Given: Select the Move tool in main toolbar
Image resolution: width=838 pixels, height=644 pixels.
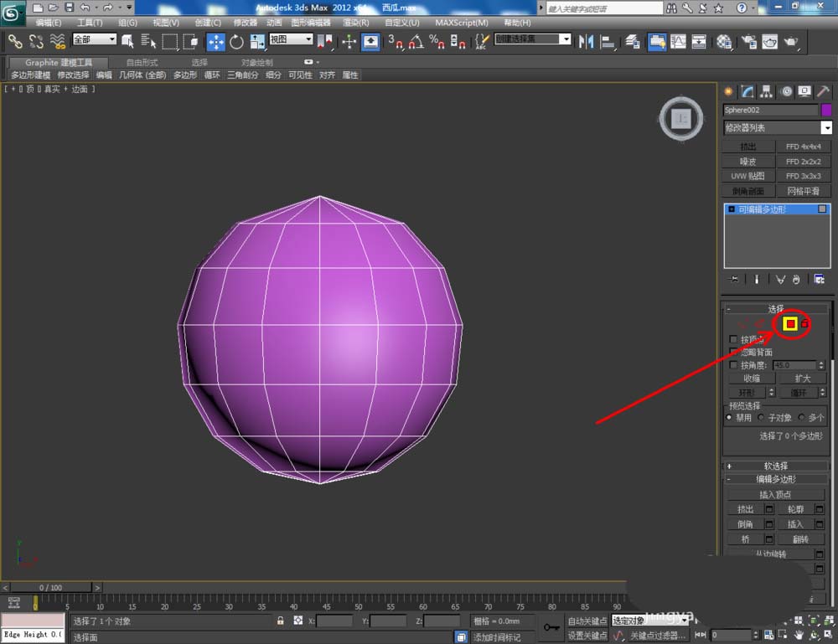Looking at the screenshot, I should 215,41.
